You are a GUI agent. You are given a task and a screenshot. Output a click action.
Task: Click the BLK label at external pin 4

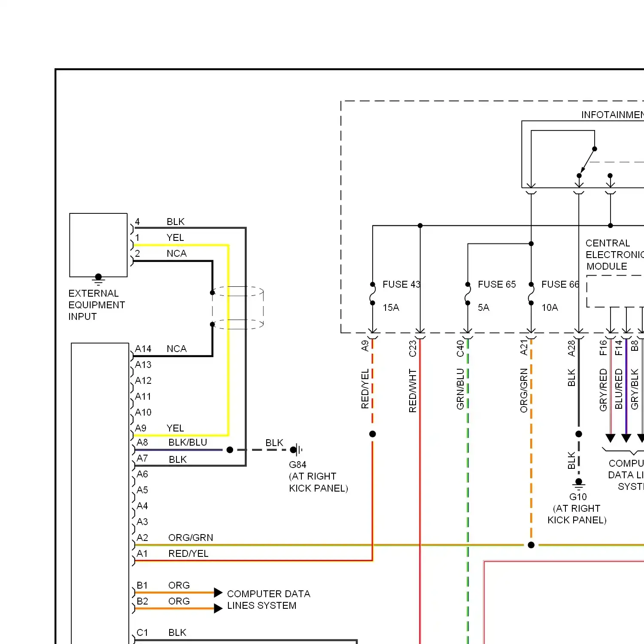click(176, 222)
